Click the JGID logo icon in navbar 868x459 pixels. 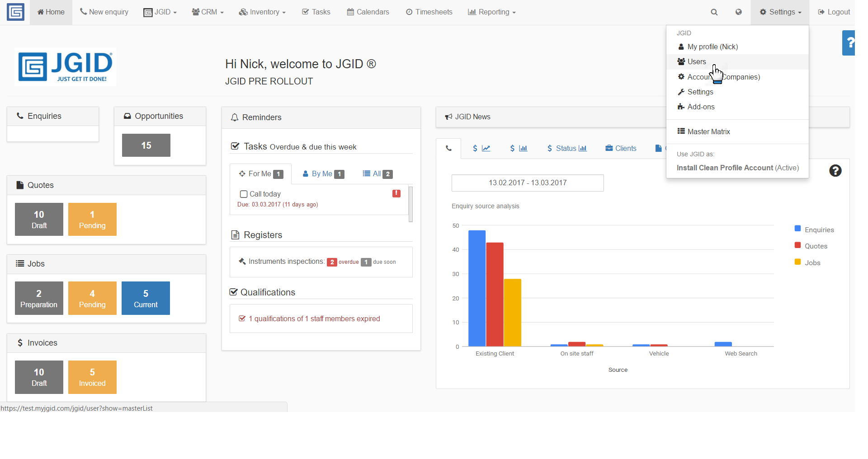point(15,12)
